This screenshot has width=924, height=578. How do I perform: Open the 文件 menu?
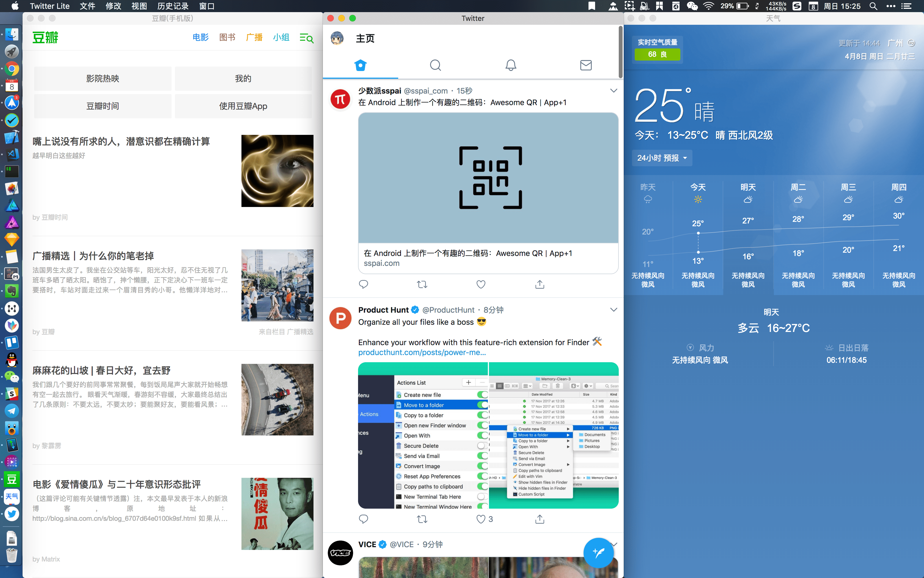click(87, 6)
